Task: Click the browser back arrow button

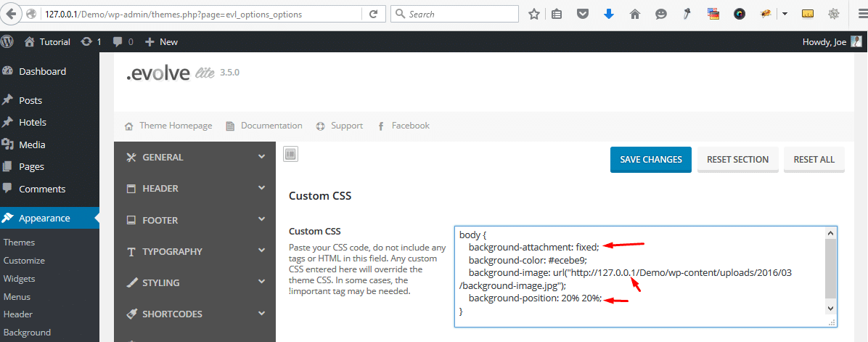Action: pos(12,14)
